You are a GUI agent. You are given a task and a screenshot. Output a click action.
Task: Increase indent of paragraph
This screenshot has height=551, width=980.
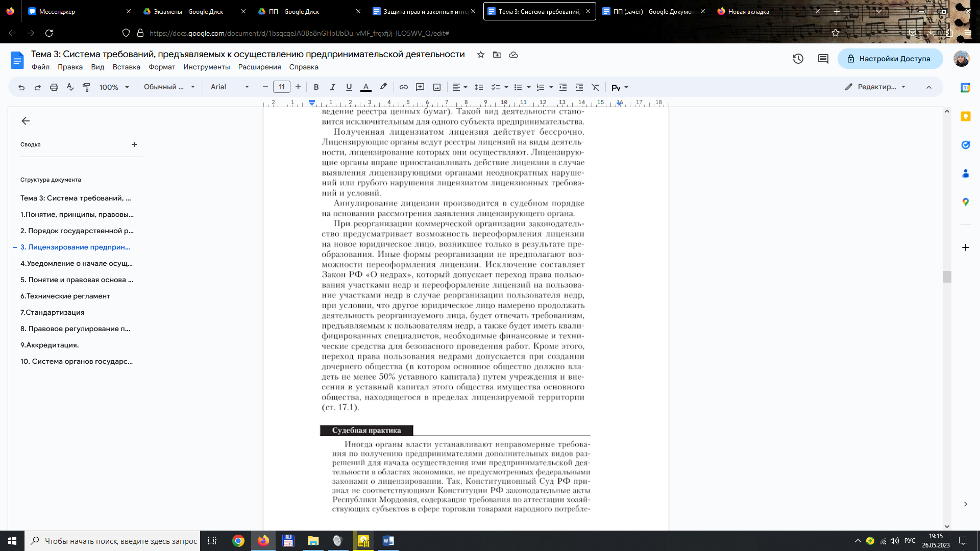(x=579, y=87)
